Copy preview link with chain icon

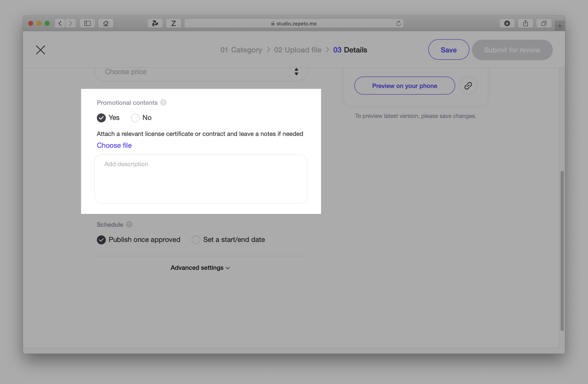click(x=468, y=86)
